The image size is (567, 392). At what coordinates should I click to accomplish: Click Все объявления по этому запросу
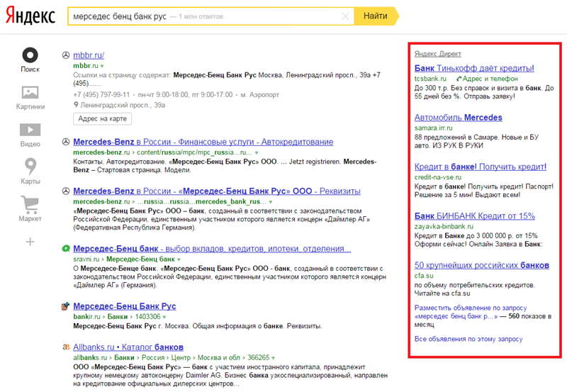468,339
